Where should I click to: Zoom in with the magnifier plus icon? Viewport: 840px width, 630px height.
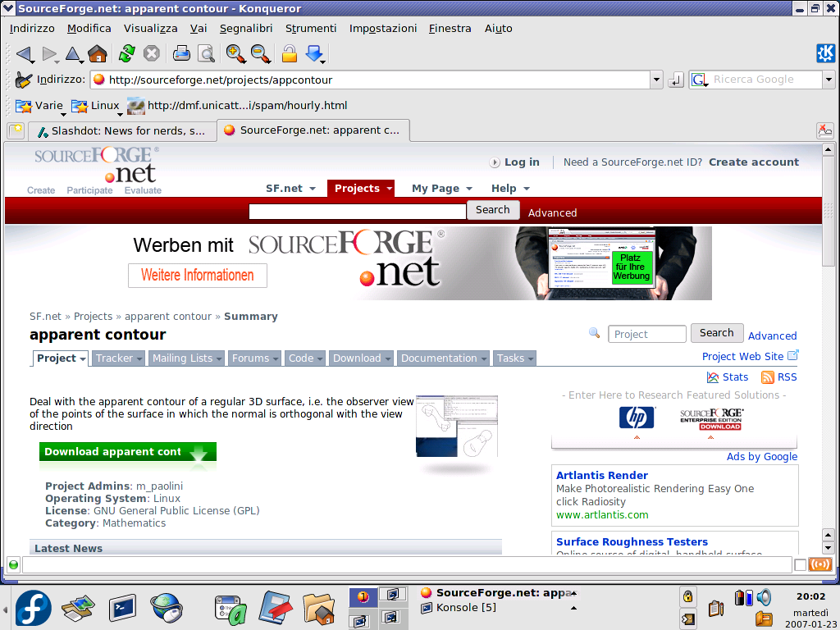pos(235,53)
